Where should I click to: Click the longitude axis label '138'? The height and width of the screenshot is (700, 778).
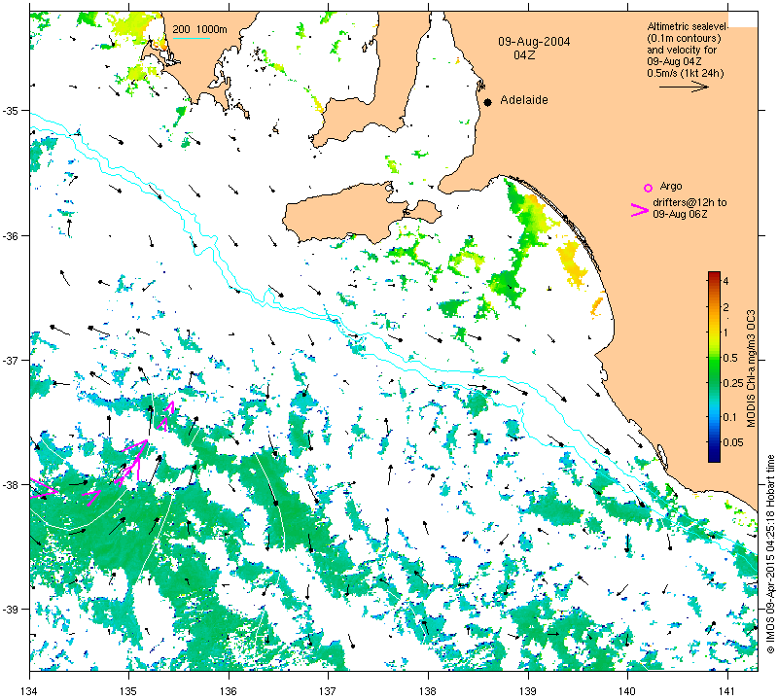click(x=428, y=690)
